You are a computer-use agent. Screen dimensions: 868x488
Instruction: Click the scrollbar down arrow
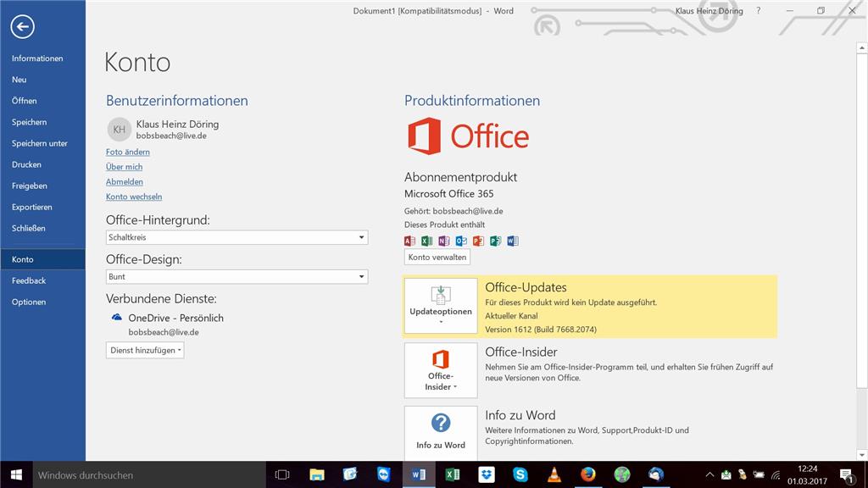click(x=862, y=455)
